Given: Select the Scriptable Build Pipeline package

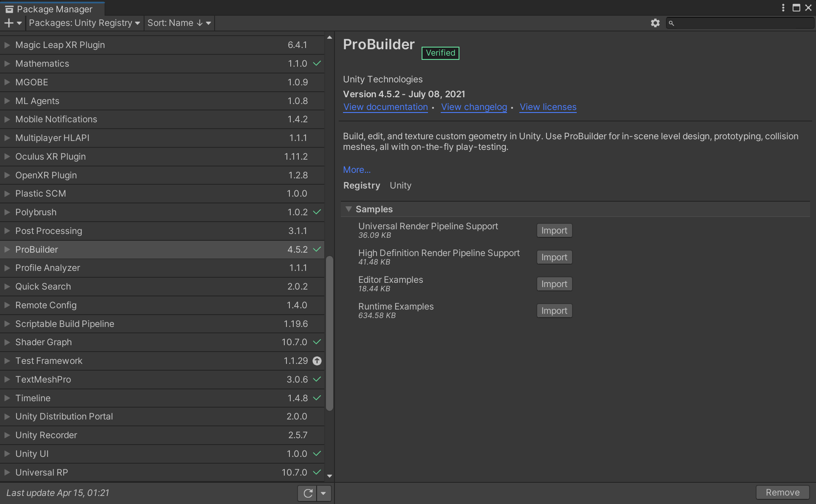Looking at the screenshot, I should coord(162,324).
